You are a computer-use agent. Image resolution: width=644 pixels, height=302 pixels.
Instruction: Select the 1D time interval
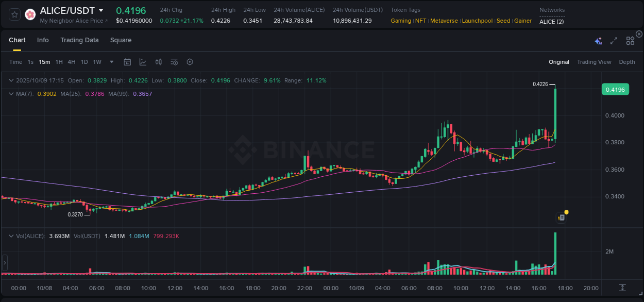(84, 62)
